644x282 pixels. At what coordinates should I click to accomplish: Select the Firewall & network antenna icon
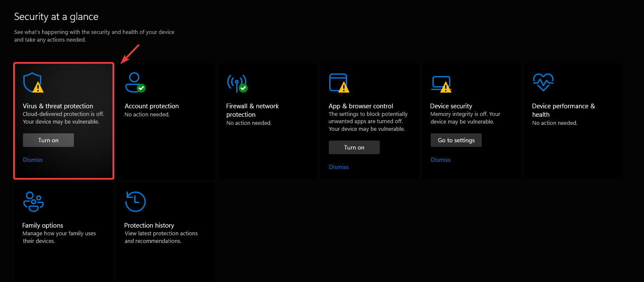coord(237,82)
